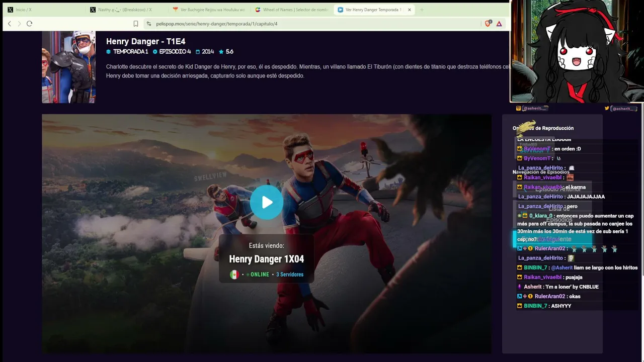Click the episode synopsis text
Image resolution: width=644 pixels, height=362 pixels.
[x=308, y=71]
